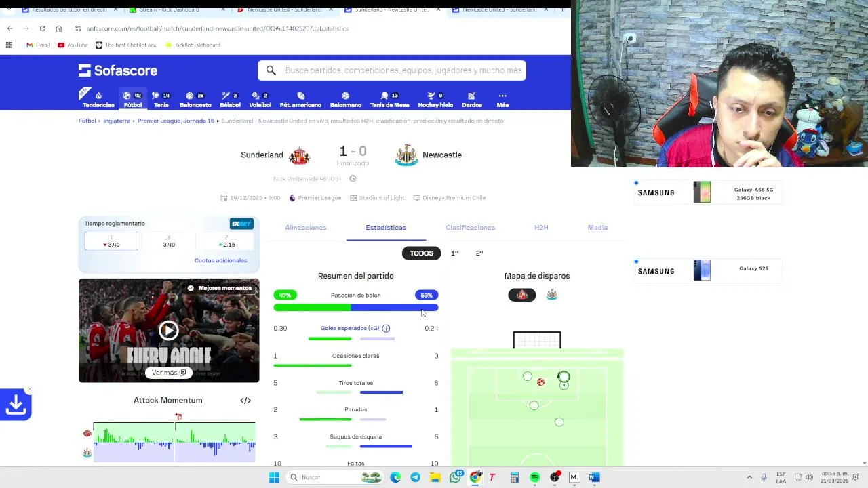The image size is (868, 488).
Task: Open Word from the taskbar
Action: point(594,477)
